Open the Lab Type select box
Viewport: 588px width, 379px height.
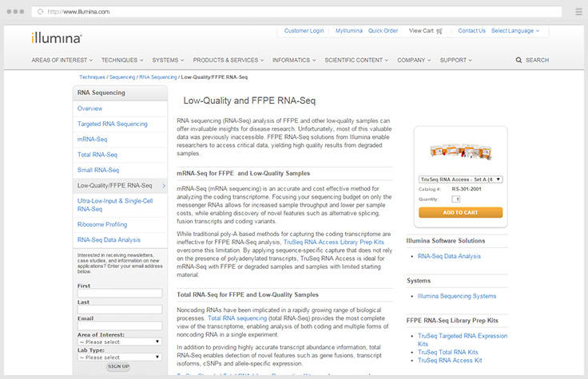(x=119, y=357)
